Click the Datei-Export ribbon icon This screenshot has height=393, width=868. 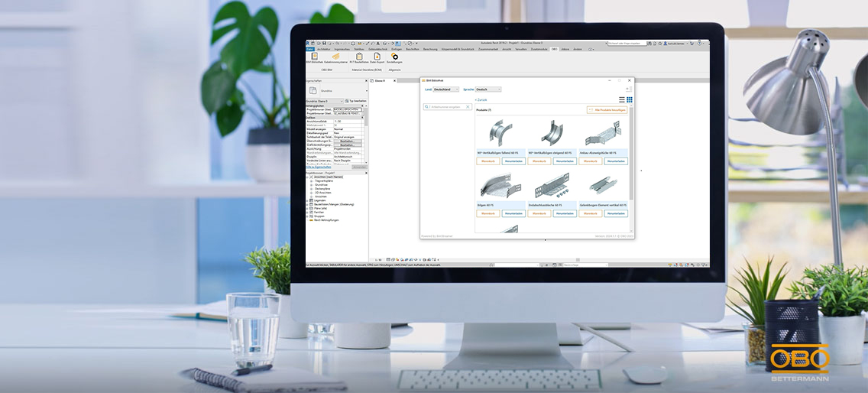pos(377,57)
